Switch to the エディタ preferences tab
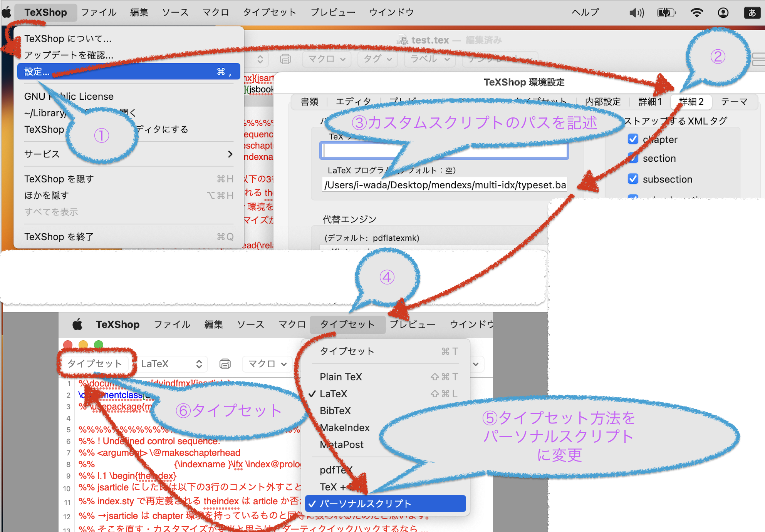Screen dimensions: 765x532 (353, 102)
